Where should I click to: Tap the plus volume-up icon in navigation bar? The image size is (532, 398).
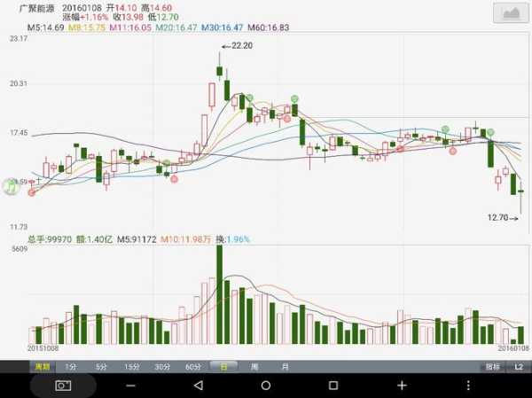tap(402, 386)
